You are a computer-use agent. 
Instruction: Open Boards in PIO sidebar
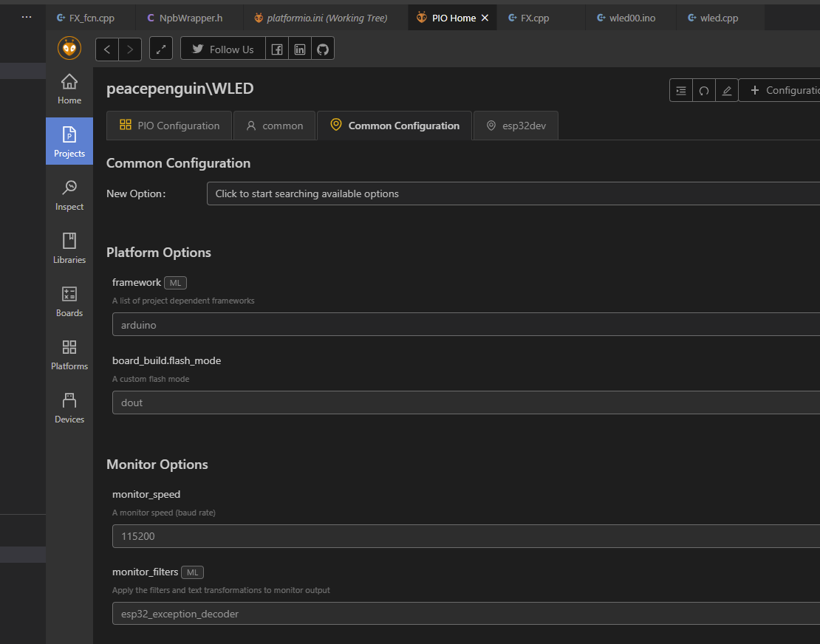coord(69,301)
